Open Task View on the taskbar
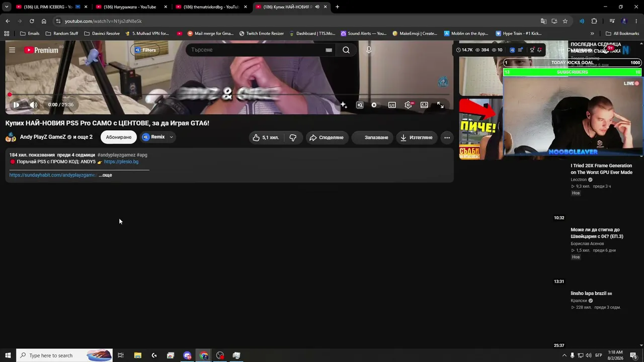 tap(121, 355)
